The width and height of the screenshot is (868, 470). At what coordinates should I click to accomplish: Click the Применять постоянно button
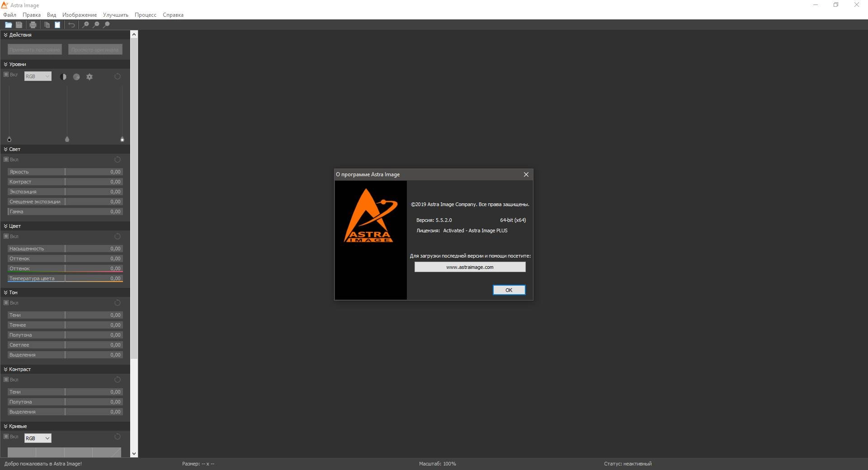tap(35, 49)
